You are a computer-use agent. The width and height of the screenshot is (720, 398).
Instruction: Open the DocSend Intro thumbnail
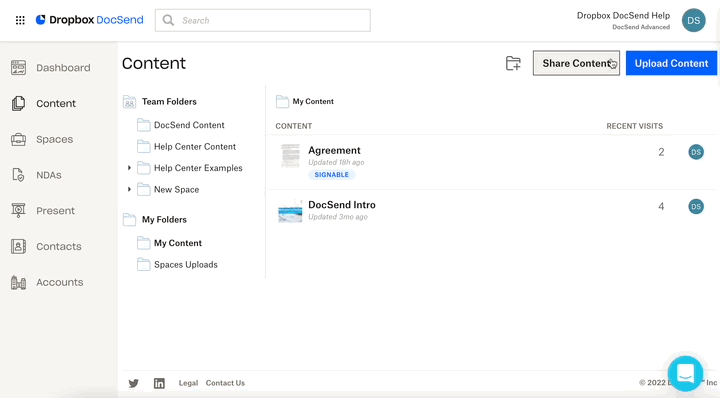pyautogui.click(x=290, y=211)
